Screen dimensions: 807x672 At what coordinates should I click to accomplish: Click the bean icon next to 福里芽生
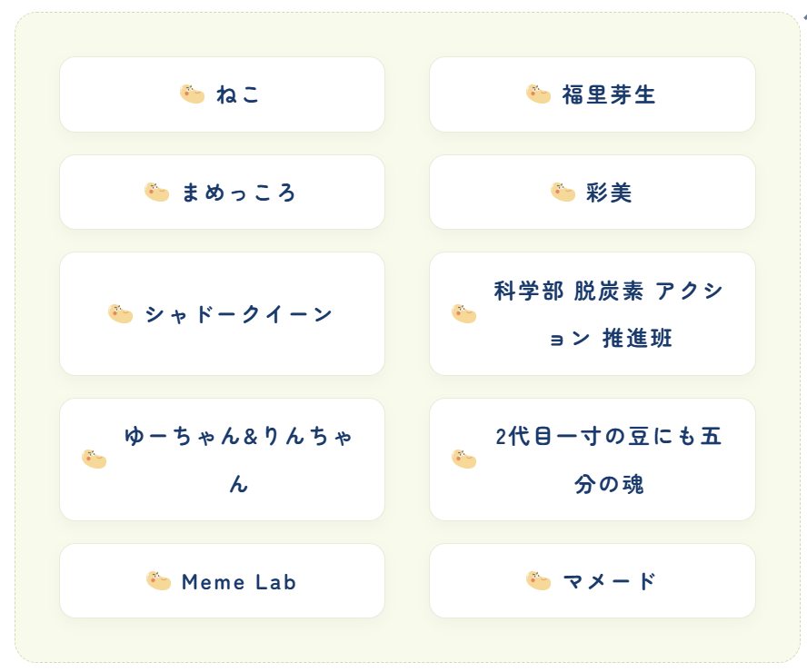tap(538, 94)
